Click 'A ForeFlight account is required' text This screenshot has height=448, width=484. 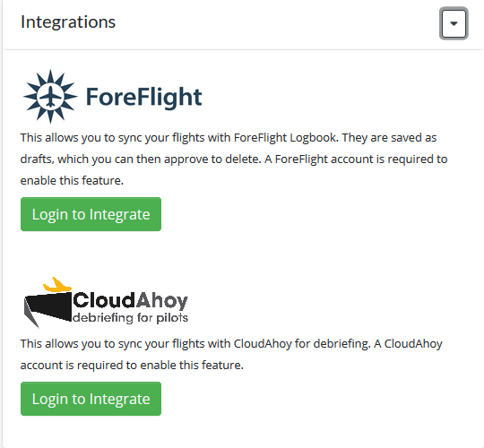327,159
